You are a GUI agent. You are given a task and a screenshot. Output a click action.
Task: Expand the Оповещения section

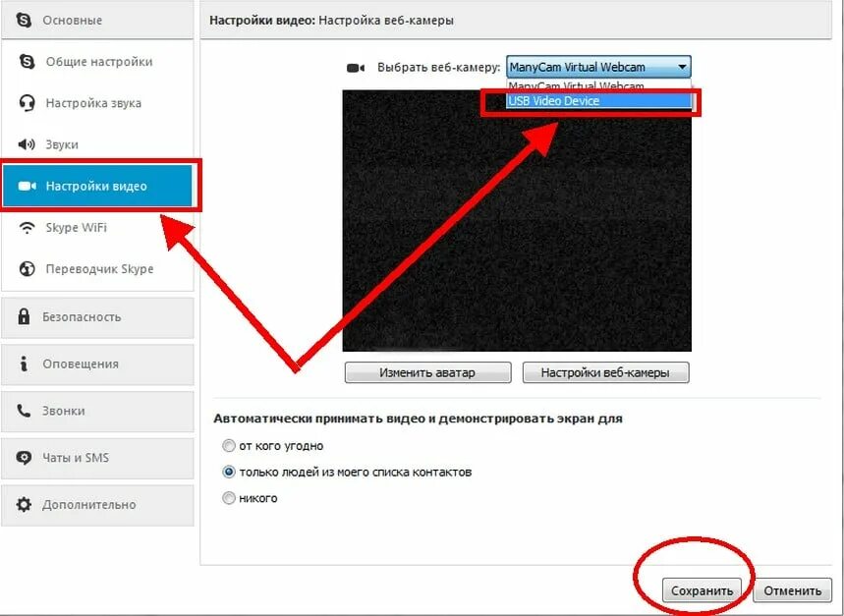(97, 364)
